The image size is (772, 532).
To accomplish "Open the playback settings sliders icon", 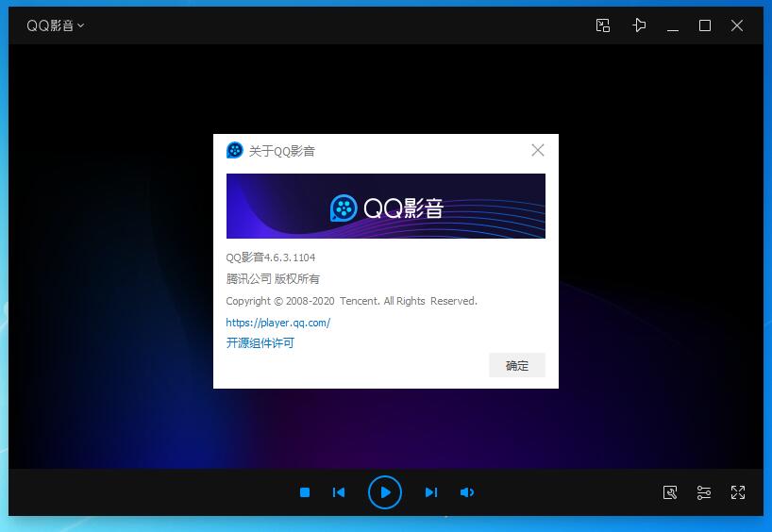I will coord(704,492).
